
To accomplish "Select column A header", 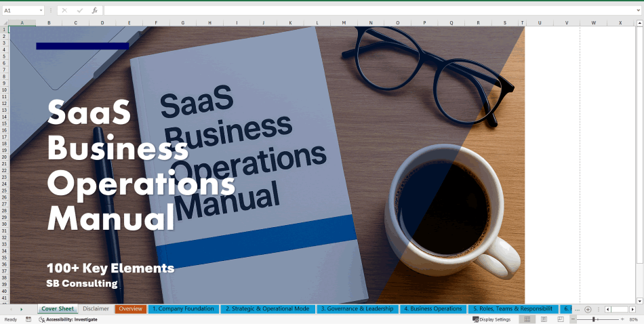I will pos(22,22).
